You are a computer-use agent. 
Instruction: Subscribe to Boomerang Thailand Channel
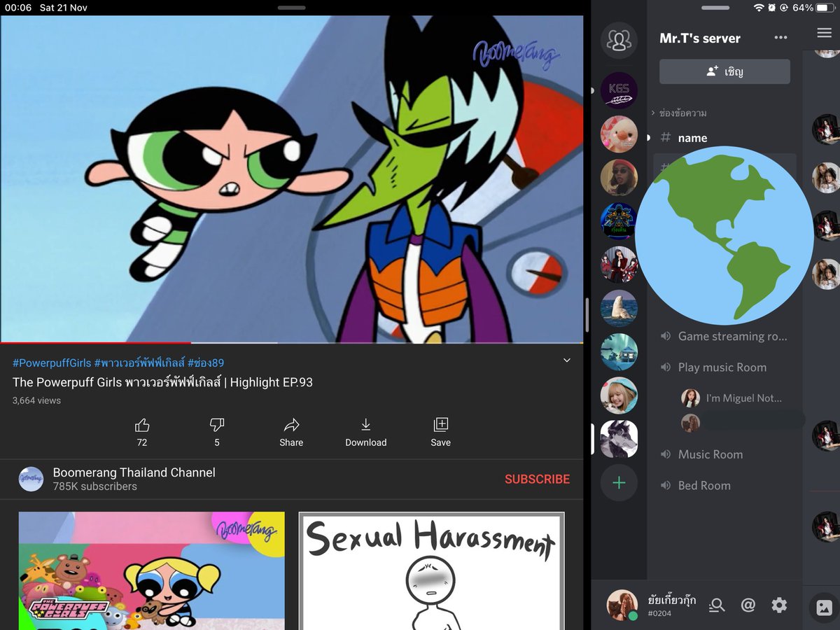tap(537, 479)
